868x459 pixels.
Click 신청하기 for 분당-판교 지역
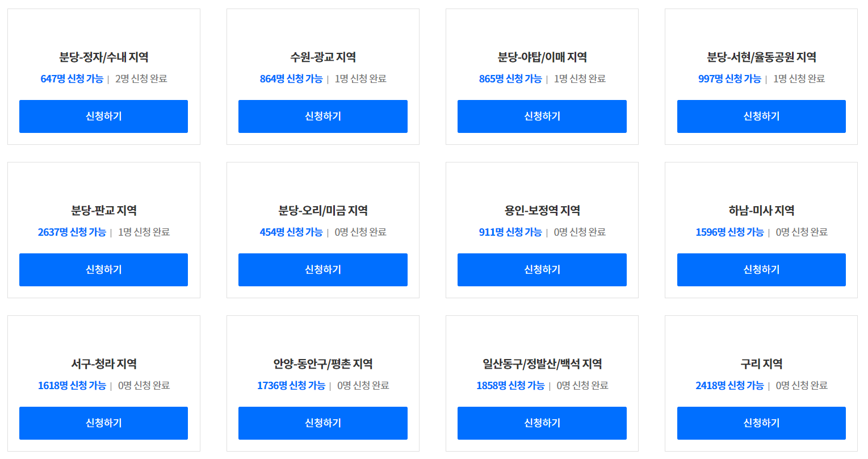click(x=103, y=270)
